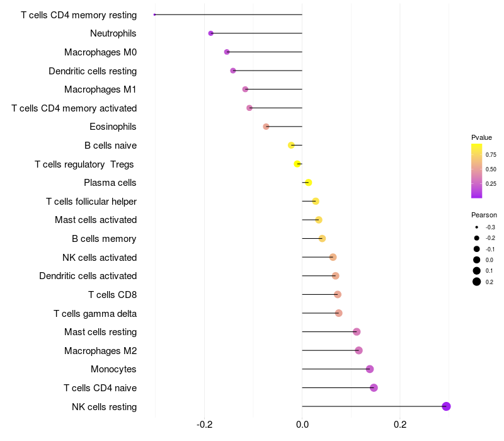Select the T cells CD4 naive dot
The image size is (504, 441).
click(374, 387)
